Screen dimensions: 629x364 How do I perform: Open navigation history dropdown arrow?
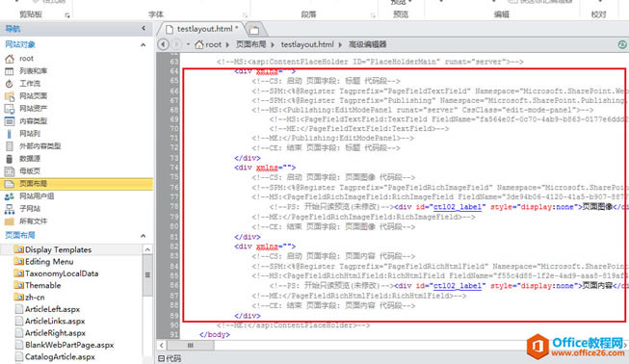click(188, 44)
